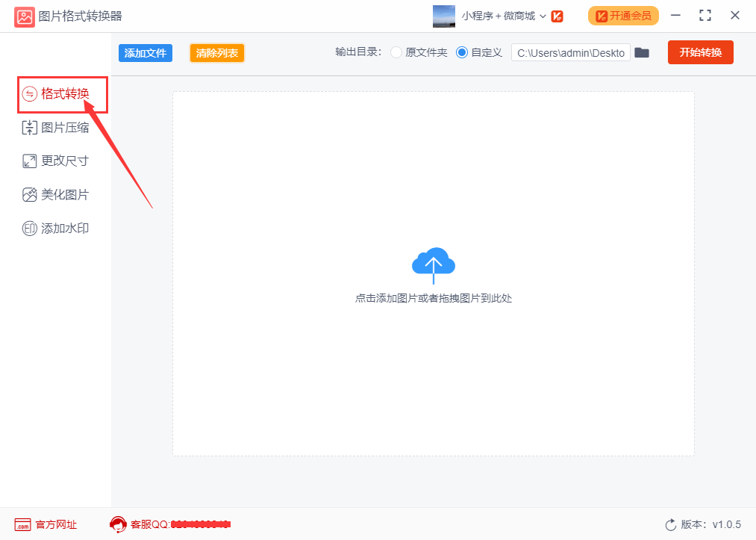Viewport: 756px width, 540px height.
Task: Click 清除列表 to clear the list
Action: [216, 52]
